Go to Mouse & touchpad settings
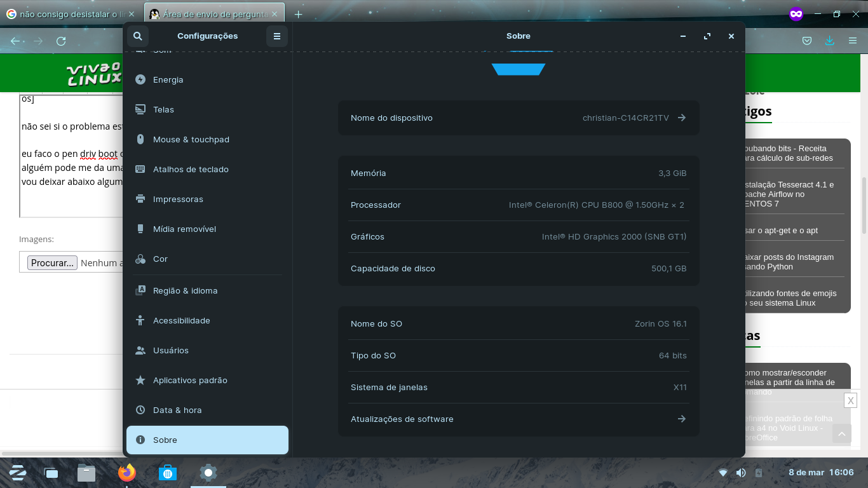The height and width of the screenshot is (488, 868). click(207, 139)
